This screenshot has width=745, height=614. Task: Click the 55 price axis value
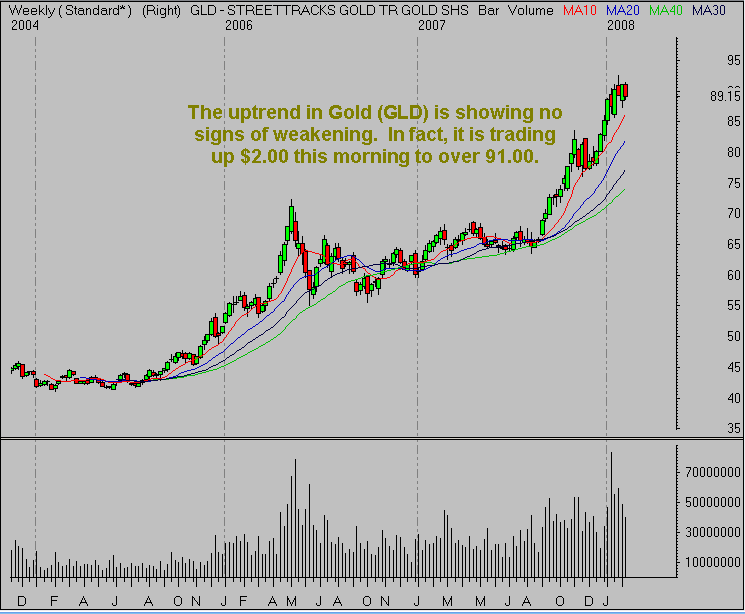pyautogui.click(x=733, y=306)
